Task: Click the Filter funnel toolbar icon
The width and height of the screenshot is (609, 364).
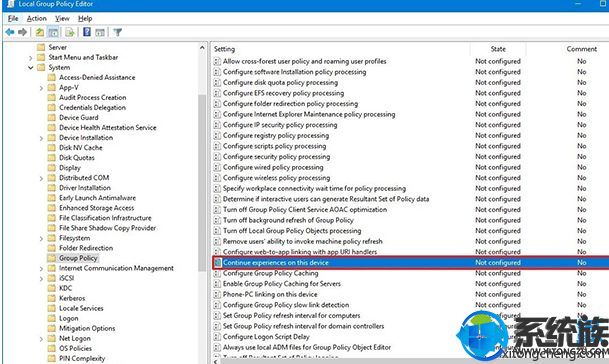Action: coord(118,32)
